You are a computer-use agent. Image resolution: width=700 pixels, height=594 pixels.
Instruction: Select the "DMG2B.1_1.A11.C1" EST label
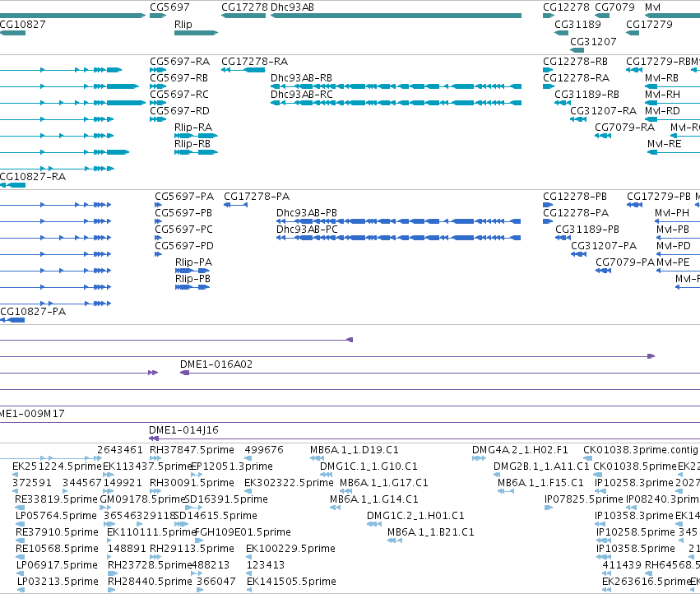541,466
